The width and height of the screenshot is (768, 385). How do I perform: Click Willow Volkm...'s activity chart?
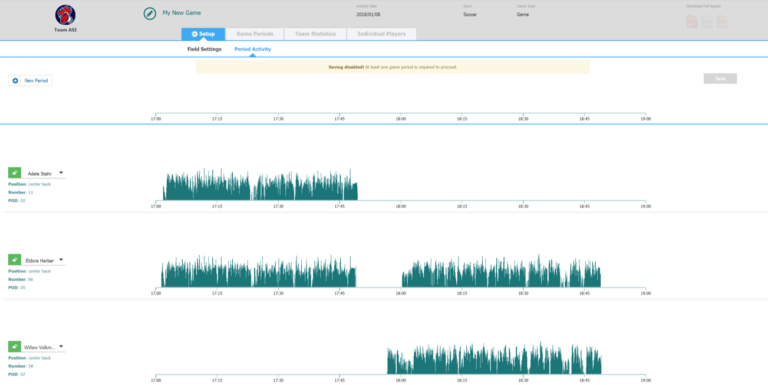494,358
